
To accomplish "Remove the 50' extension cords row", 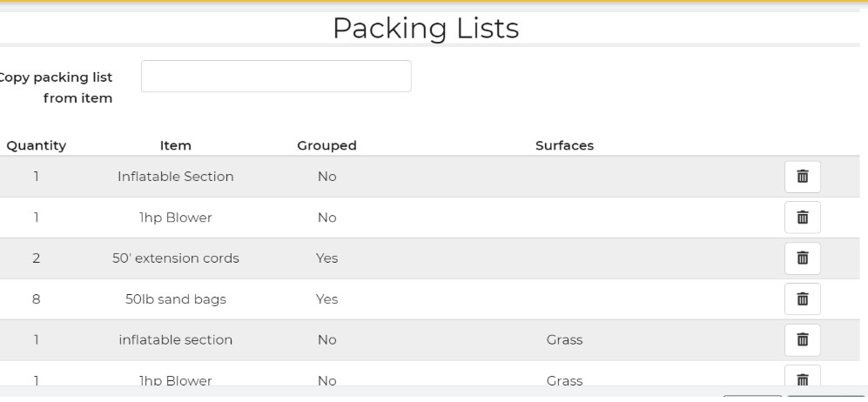I will tap(802, 258).
